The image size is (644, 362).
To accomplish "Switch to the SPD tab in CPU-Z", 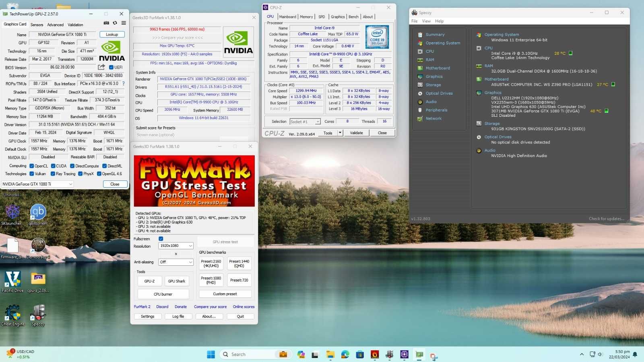I will click(322, 17).
